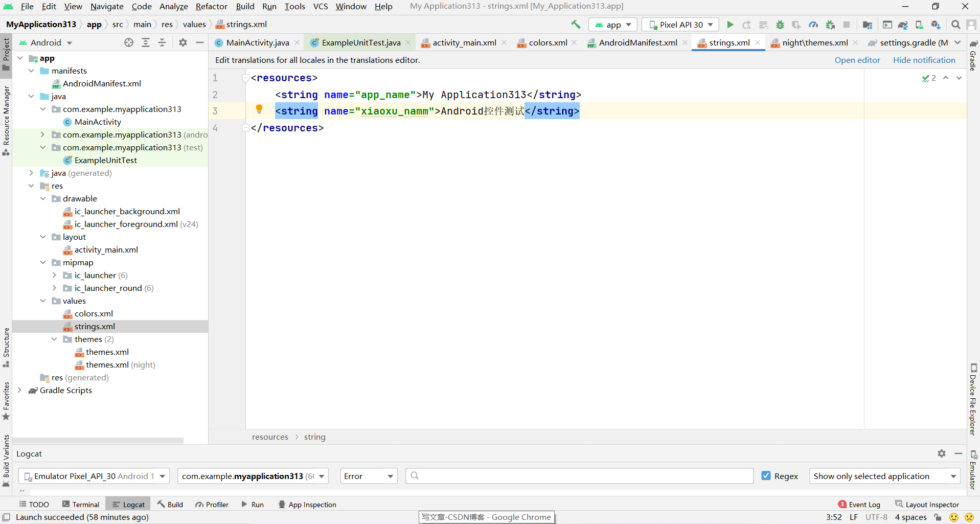Open the VCS menu

point(321,6)
